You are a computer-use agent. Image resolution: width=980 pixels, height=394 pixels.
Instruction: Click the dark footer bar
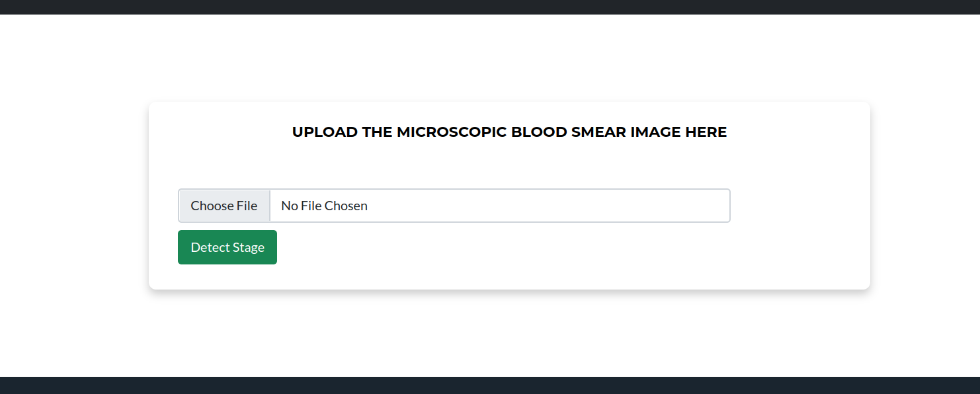click(x=489, y=386)
